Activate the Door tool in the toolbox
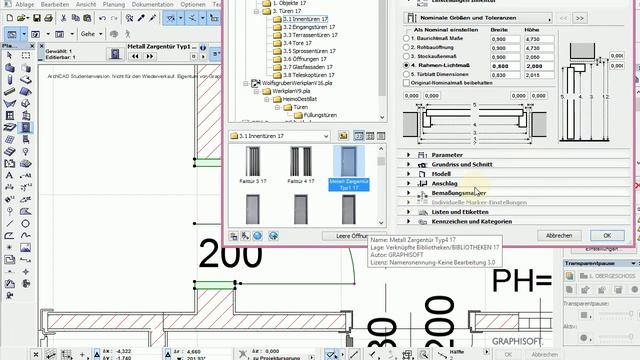 (x=25, y=127)
